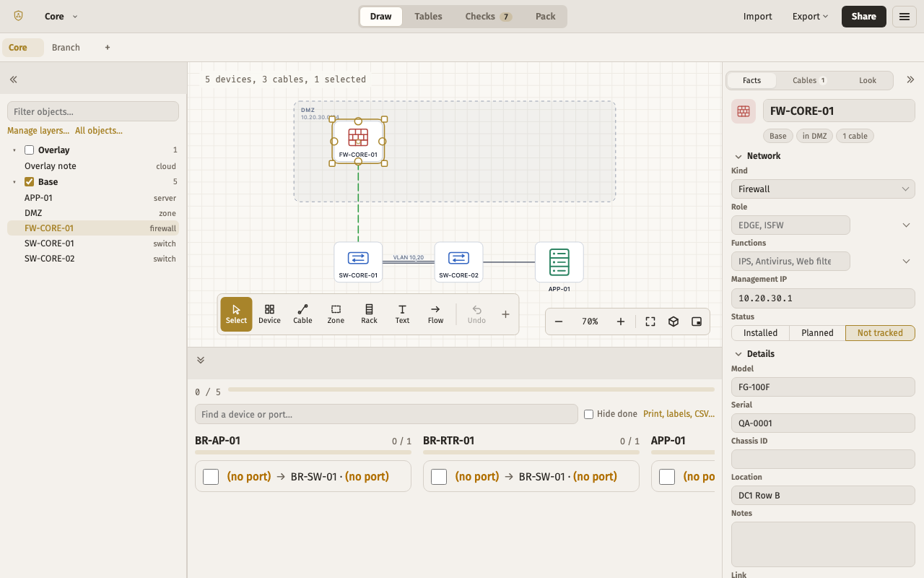Click the fit-to-screen icon
Image resolution: width=924 pixels, height=578 pixels.
pyautogui.click(x=650, y=322)
